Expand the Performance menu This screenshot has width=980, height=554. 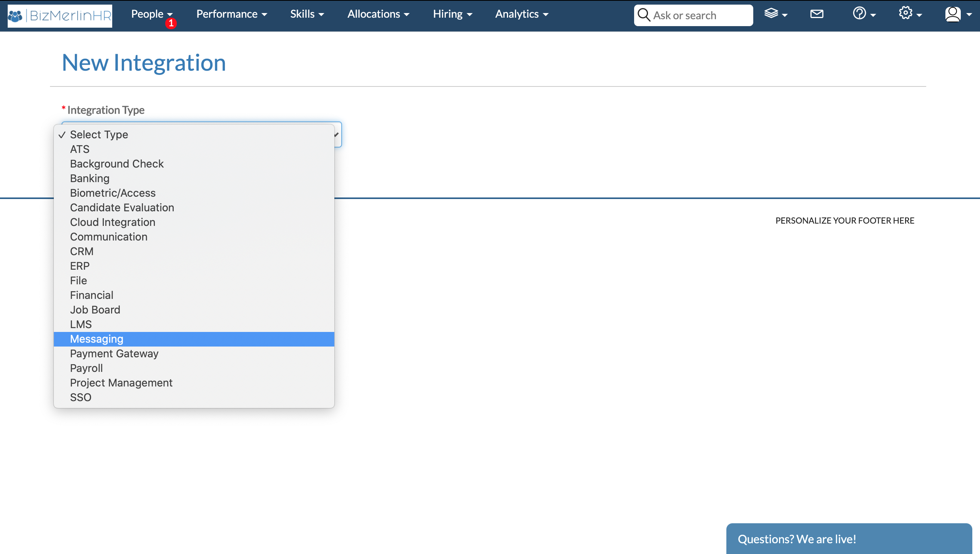coord(232,14)
